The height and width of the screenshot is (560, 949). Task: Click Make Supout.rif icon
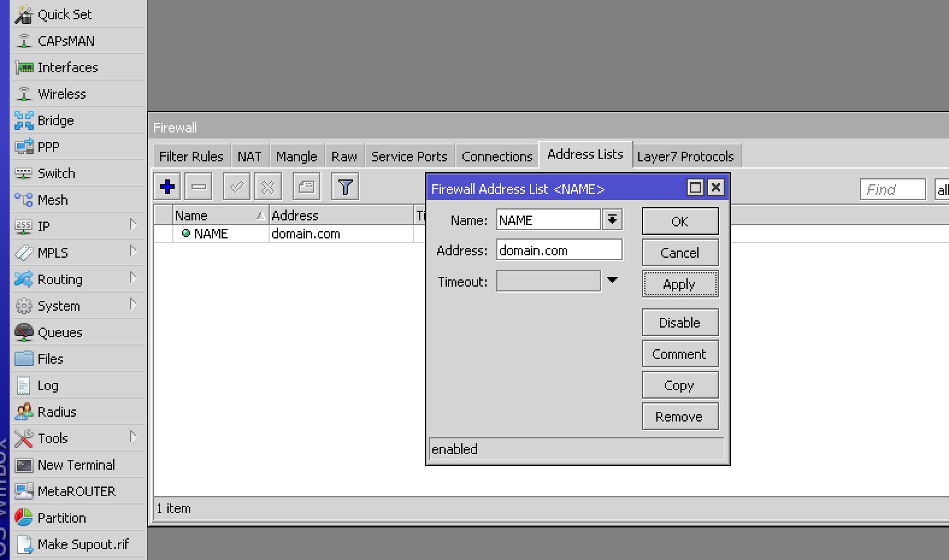[23, 544]
